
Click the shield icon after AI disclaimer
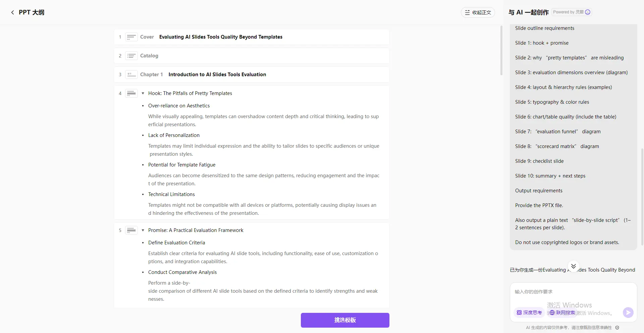(617, 328)
